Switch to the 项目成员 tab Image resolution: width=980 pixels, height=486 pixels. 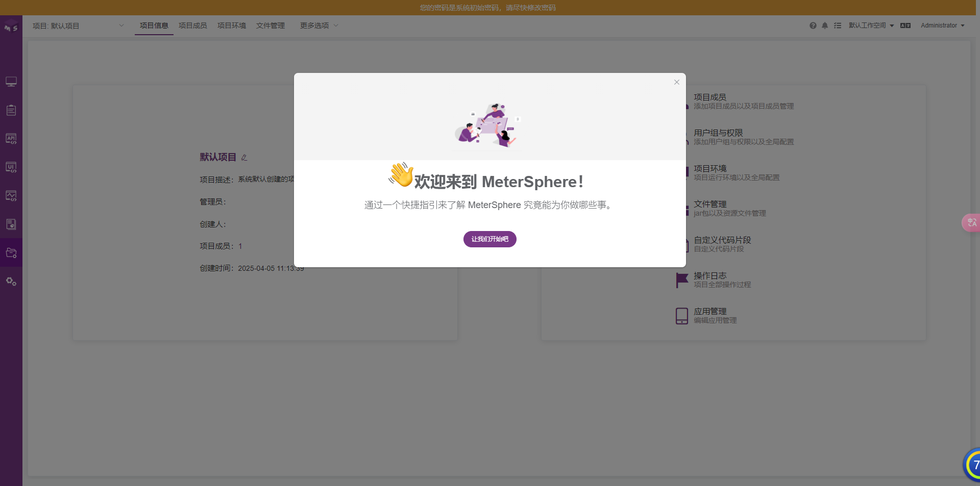[x=193, y=25]
